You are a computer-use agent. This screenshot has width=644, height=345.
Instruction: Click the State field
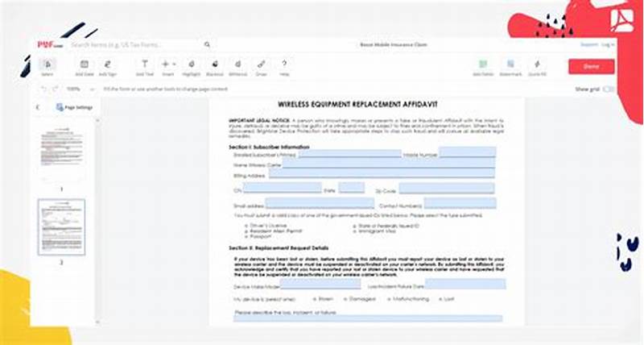(x=351, y=188)
